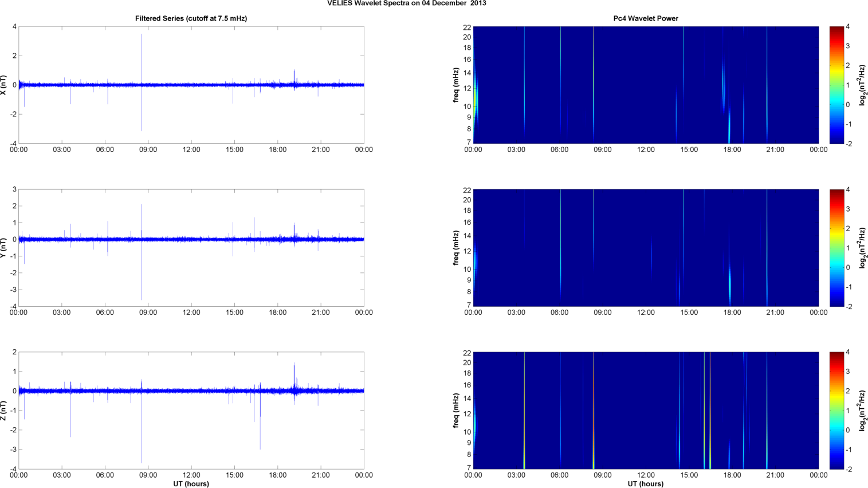
Task: Select the Y (nT) axis label
Action: [x=4, y=248]
